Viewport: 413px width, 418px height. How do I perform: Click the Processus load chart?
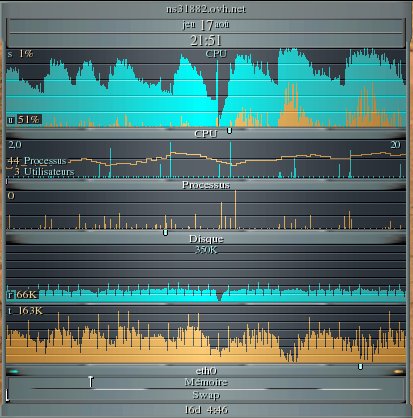[x=206, y=159]
